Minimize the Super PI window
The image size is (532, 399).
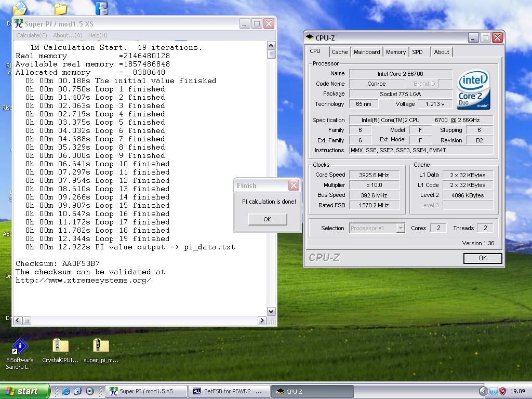click(245, 24)
